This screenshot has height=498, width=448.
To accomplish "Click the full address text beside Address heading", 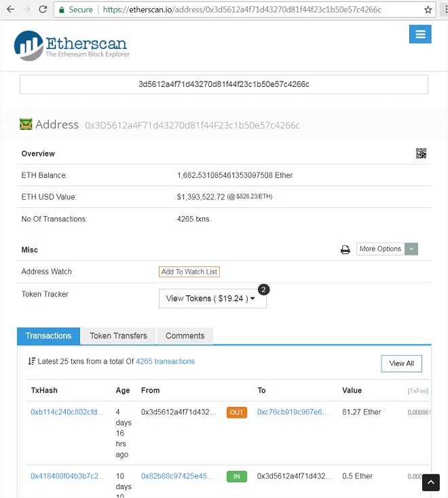I will click(192, 126).
